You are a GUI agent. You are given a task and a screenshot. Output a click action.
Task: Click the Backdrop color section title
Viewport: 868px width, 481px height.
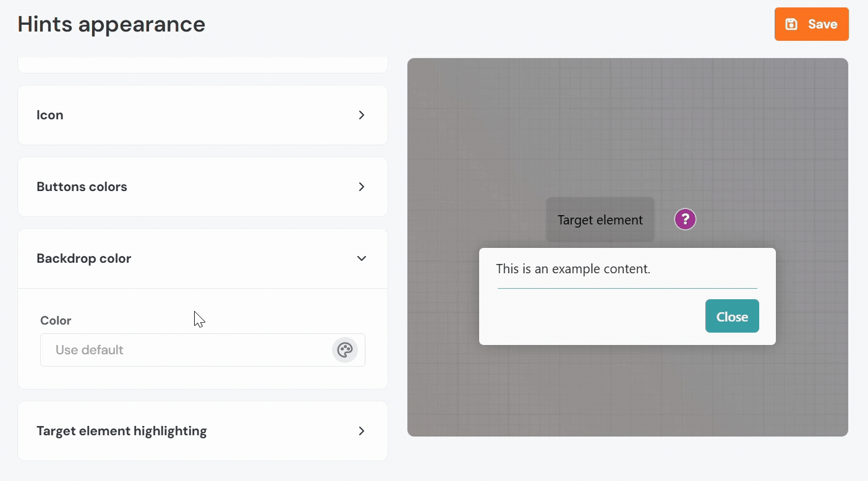click(x=83, y=258)
